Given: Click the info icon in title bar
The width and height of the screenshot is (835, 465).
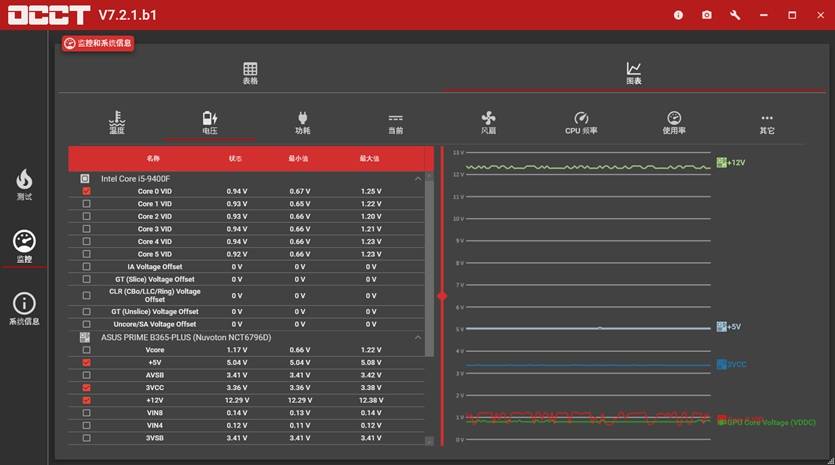Looking at the screenshot, I should [678, 15].
